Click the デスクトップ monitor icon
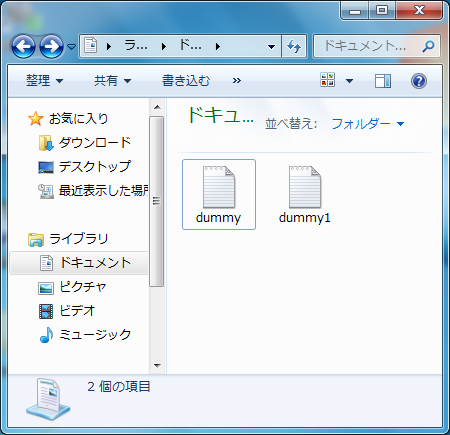Viewport: 450px width, 435px height. (x=46, y=167)
